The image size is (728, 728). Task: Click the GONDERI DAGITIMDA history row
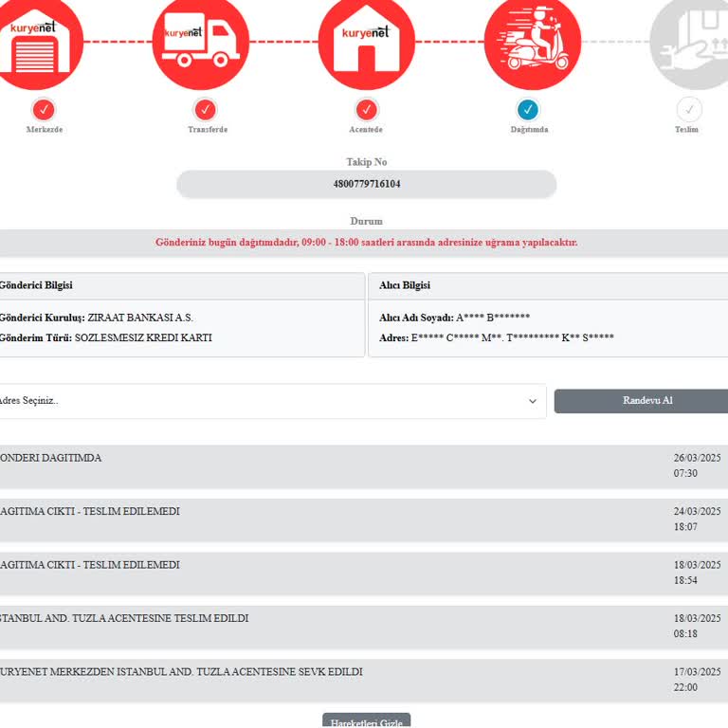pyautogui.click(x=364, y=466)
